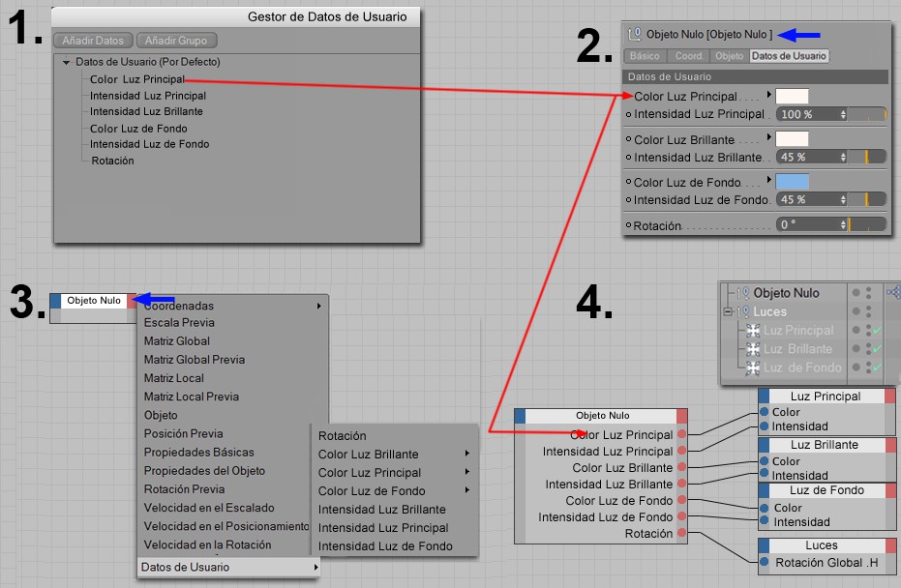Click the Añadir Datos button
901x588 pixels.
pyautogui.click(x=93, y=41)
